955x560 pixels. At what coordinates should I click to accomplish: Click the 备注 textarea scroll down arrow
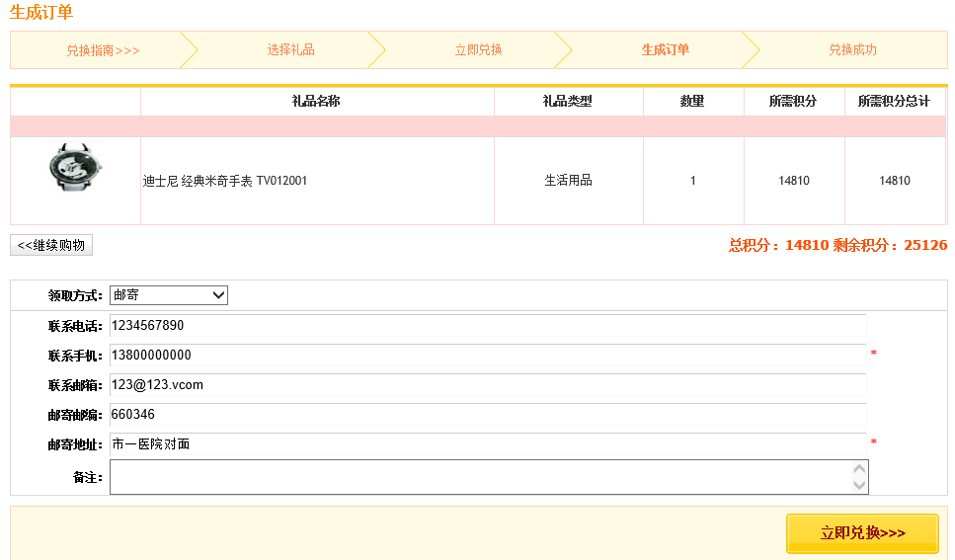pos(859,485)
